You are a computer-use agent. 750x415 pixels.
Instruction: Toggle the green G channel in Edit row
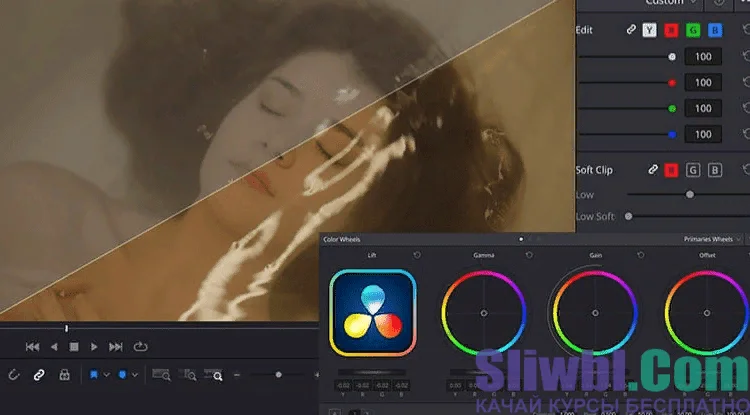(x=692, y=30)
